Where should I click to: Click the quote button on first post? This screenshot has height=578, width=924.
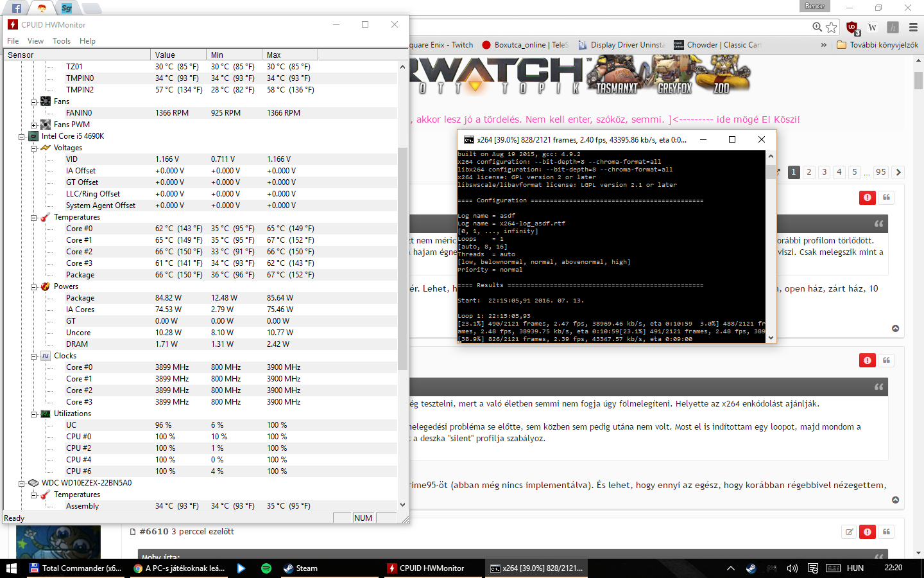[x=887, y=197]
